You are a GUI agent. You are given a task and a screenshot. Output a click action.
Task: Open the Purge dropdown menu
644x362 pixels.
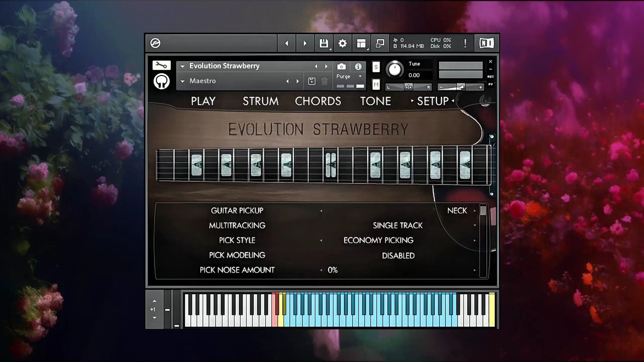tap(349, 76)
